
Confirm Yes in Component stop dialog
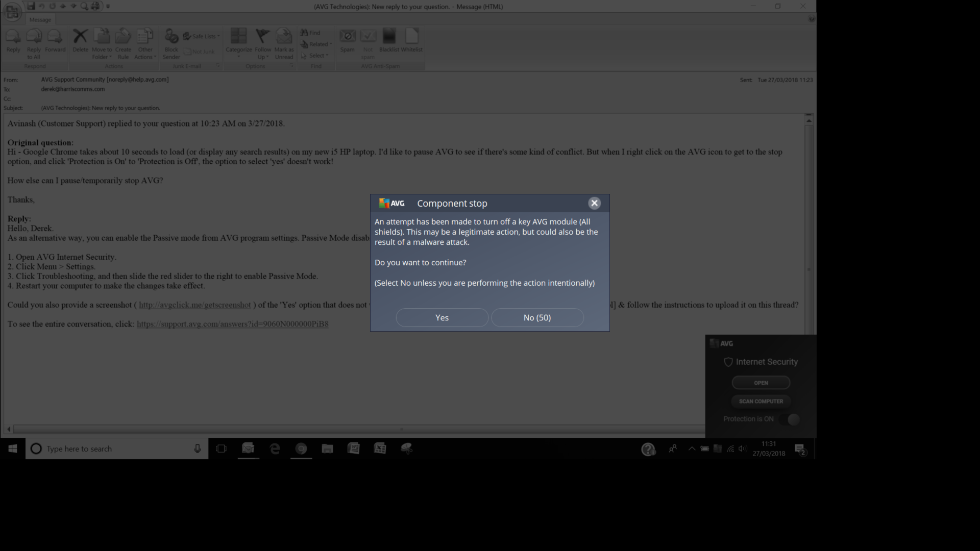[442, 317]
